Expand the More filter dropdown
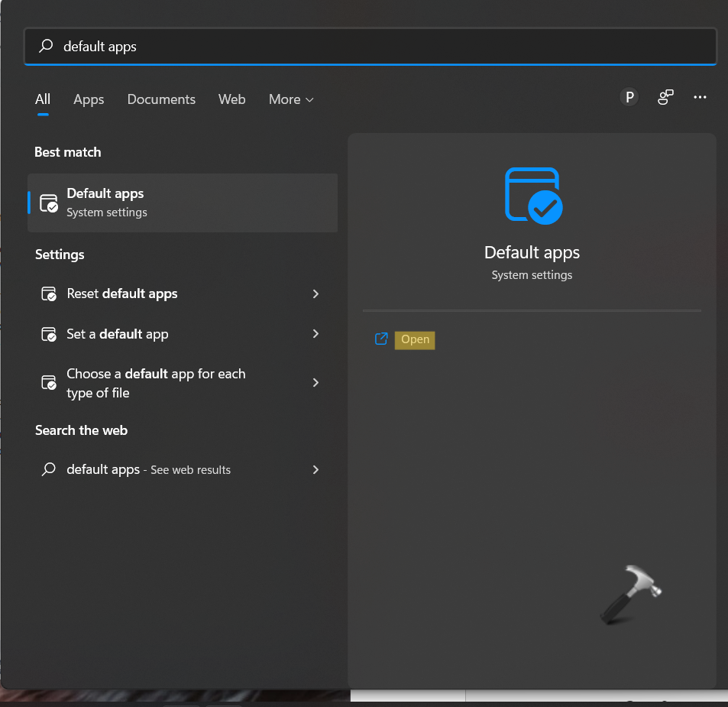The image size is (728, 707). [x=291, y=99]
